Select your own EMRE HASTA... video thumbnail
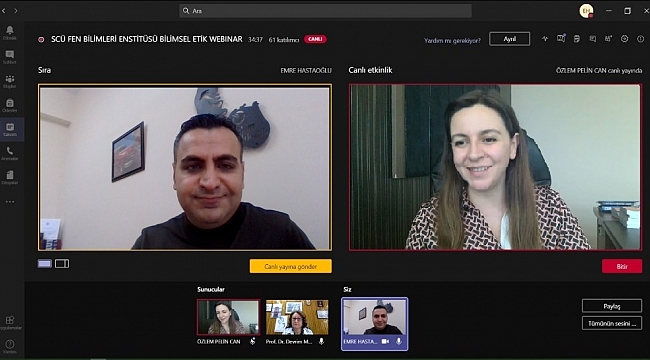The width and height of the screenshot is (650, 360). 374,317
